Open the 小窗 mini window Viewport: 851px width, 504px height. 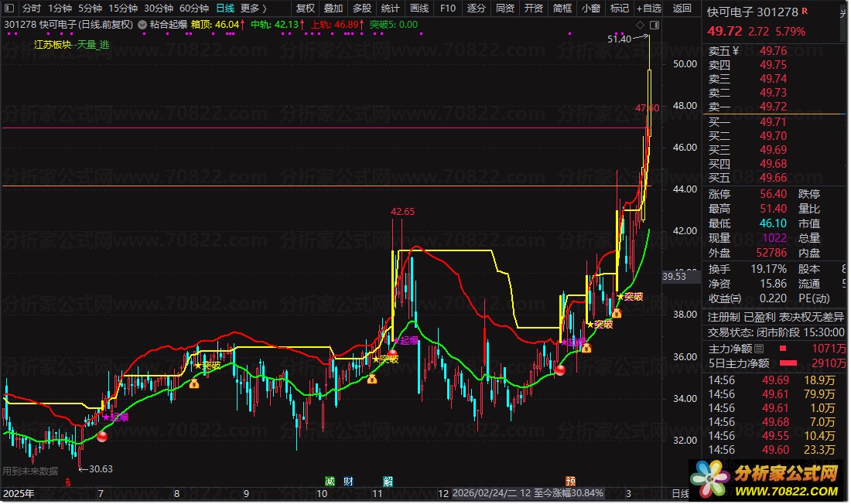point(590,9)
